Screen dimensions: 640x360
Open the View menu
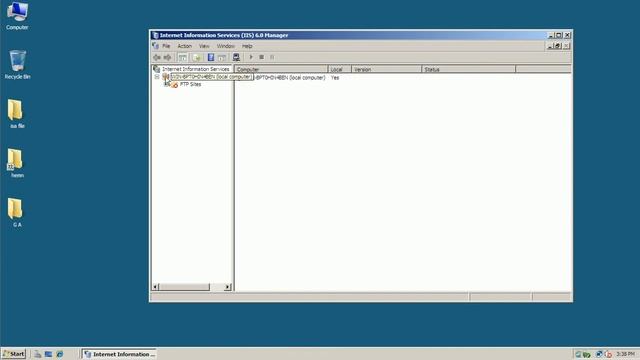click(204, 46)
